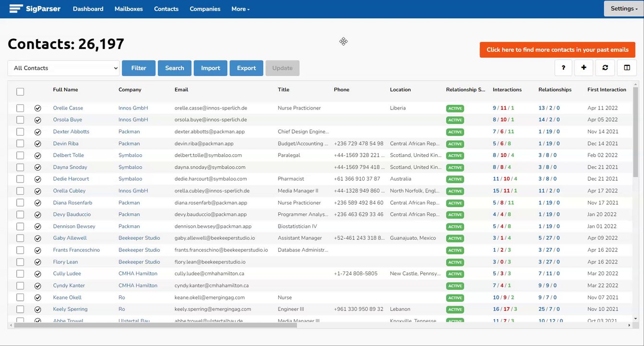Screen dimensions: 644x346
Task: Open the column layout chooser icon
Action: [x=627, y=68]
